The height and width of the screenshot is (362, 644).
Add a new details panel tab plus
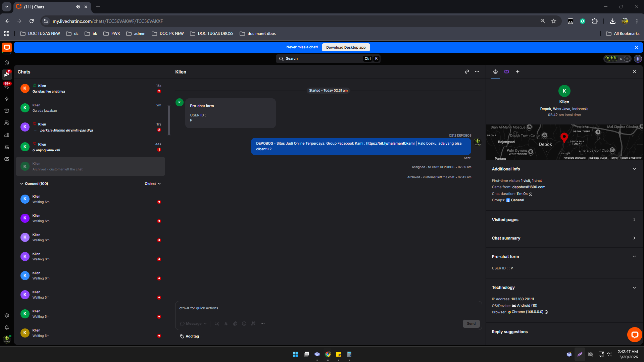pyautogui.click(x=517, y=72)
